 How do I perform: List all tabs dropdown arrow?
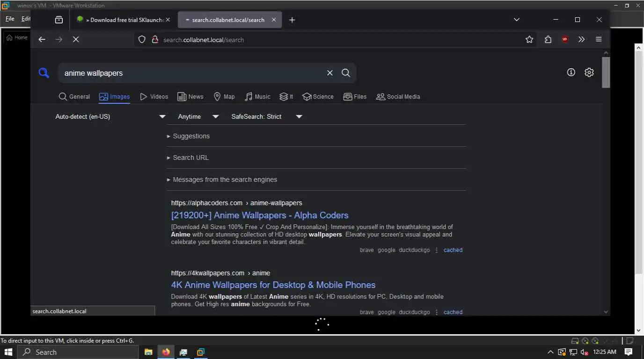click(x=517, y=20)
